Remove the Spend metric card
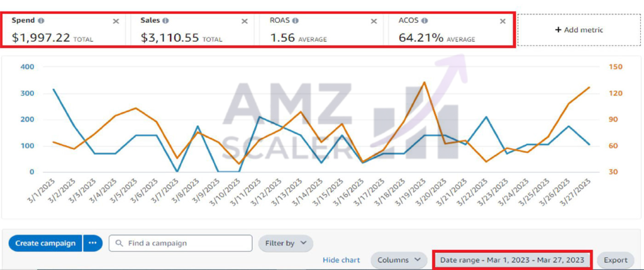Screen dimensions: 644x270 tap(116, 21)
